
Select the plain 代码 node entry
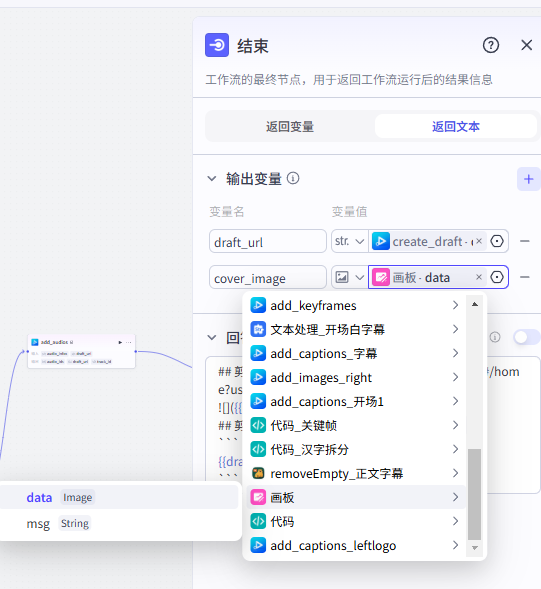[355, 521]
